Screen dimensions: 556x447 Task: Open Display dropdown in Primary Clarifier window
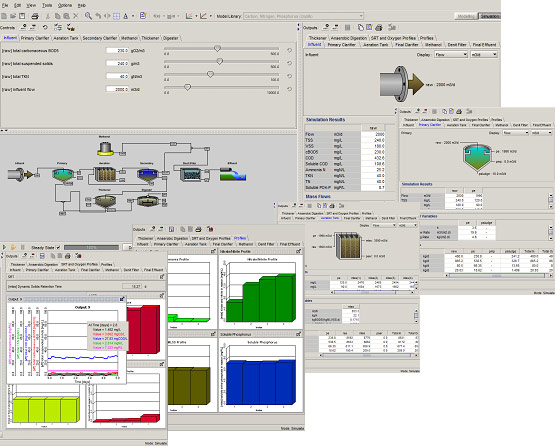515,133
